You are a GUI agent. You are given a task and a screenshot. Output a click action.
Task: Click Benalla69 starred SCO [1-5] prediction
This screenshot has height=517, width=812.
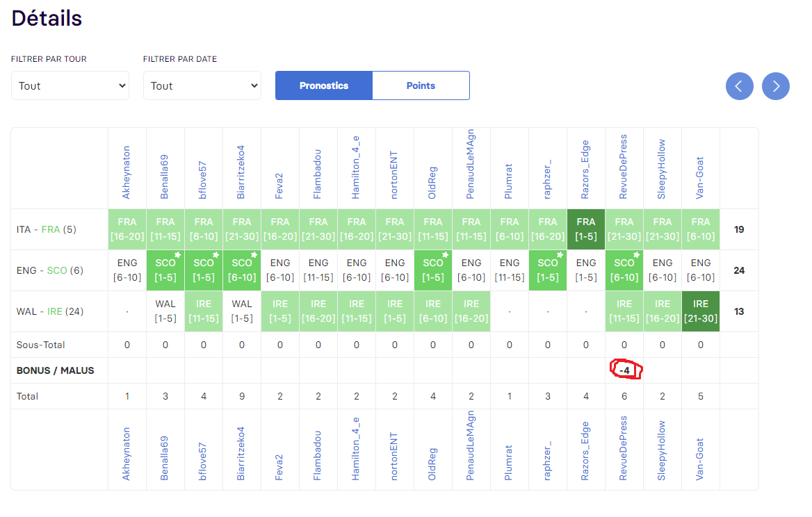[x=165, y=270]
